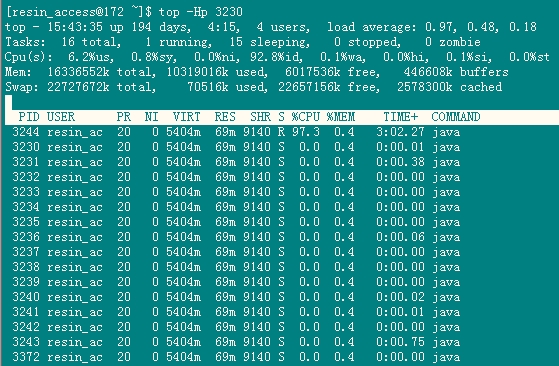
Task: Select thread PID 3236
Action: (25, 237)
